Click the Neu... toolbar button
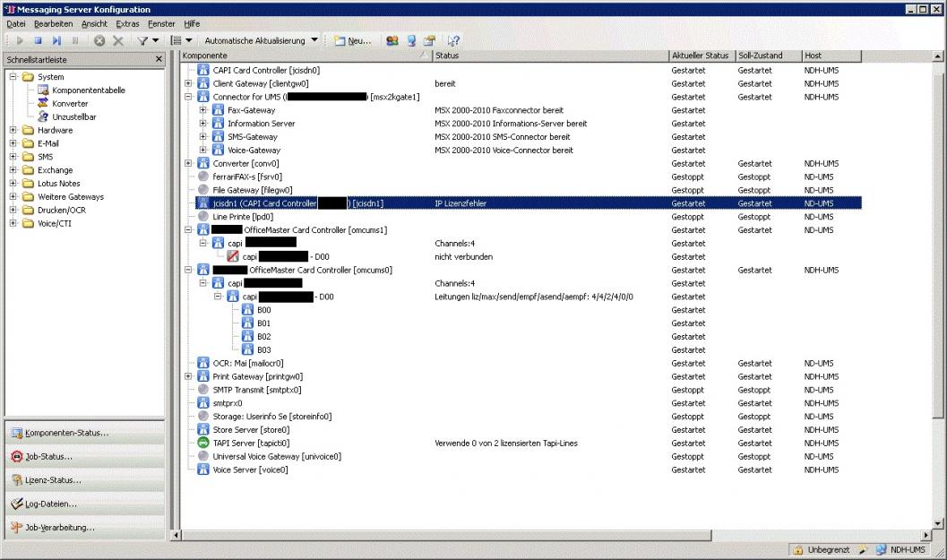947x560 pixels. 352,40
